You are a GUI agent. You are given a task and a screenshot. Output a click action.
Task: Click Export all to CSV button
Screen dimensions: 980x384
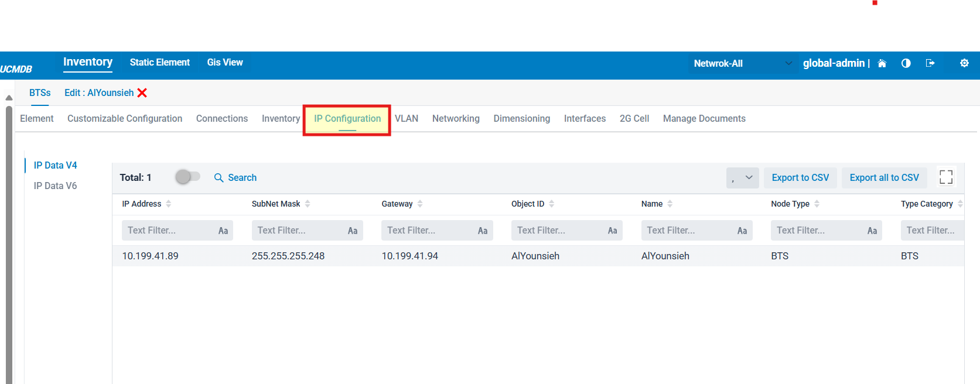[x=884, y=178]
